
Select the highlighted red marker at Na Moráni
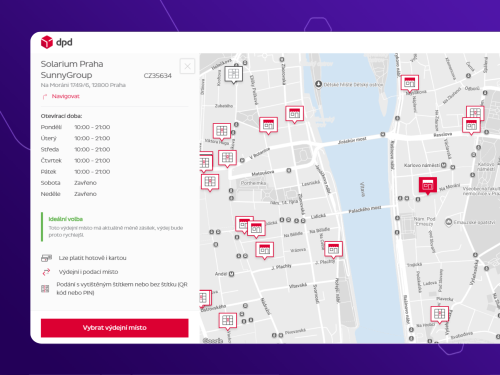(x=428, y=185)
